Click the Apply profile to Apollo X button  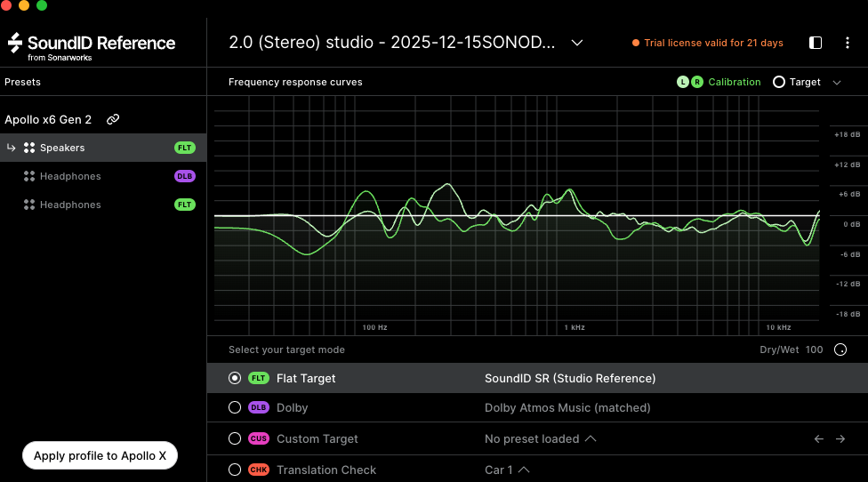click(100, 455)
